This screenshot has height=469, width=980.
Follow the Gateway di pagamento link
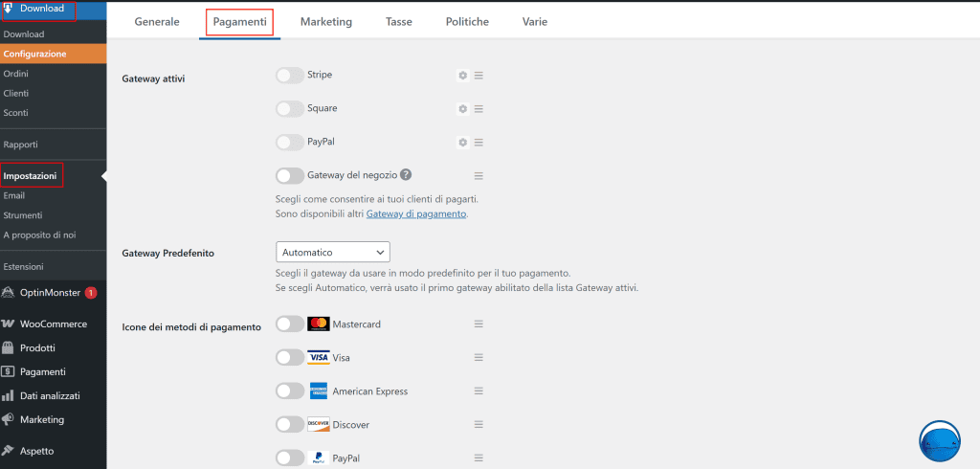tap(415, 214)
